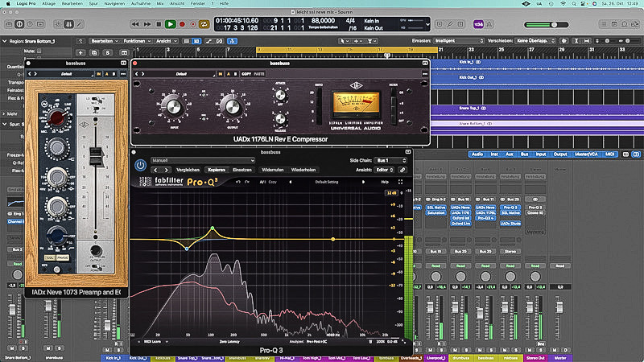Open the Pro-Q 3 Help menu
Screen dimensions: 644x362
point(385,182)
